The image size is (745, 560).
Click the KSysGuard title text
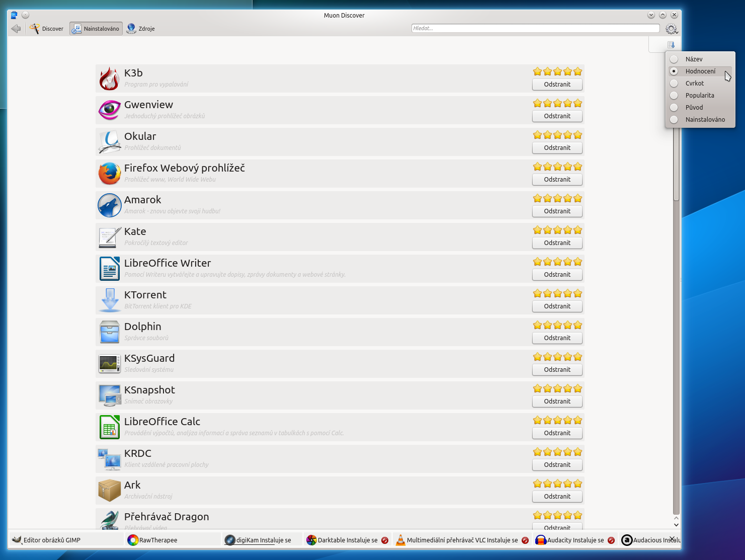pos(149,358)
